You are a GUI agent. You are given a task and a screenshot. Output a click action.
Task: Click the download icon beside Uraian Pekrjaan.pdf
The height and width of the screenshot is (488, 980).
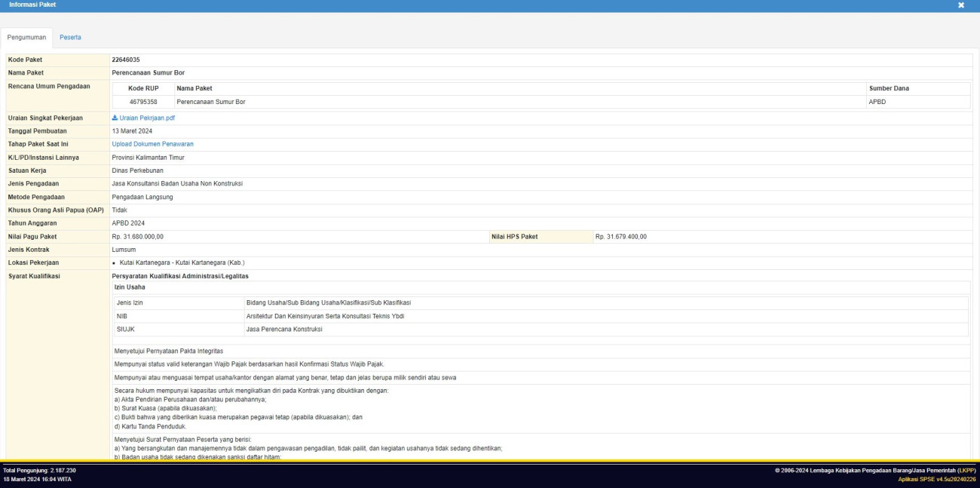115,118
